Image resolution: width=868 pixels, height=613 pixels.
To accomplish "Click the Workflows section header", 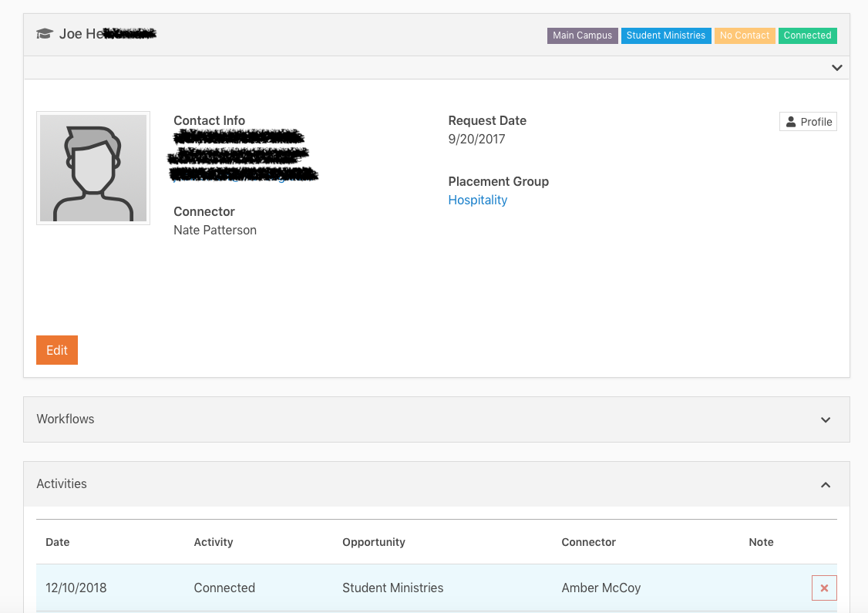I will [66, 419].
